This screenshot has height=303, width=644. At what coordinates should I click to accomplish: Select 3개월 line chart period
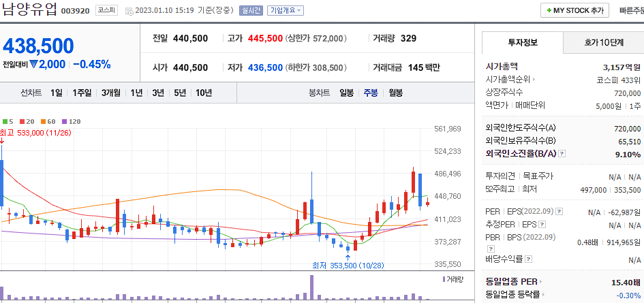click(111, 93)
